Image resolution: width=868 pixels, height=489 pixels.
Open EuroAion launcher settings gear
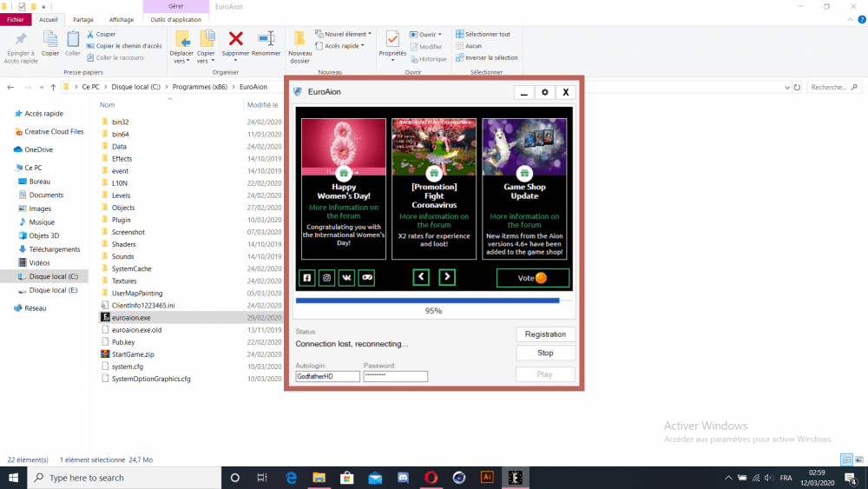coord(545,92)
